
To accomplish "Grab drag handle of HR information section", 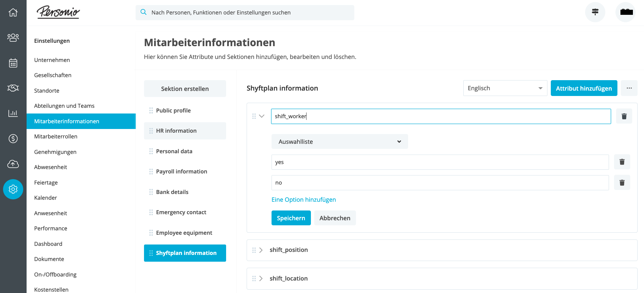I will click(151, 131).
